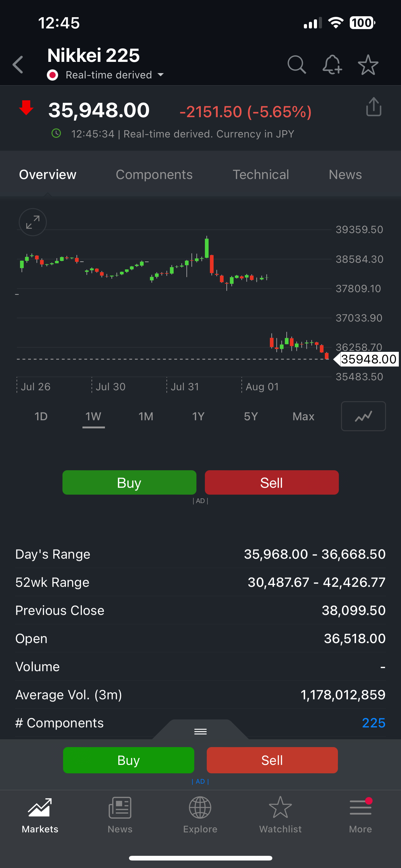Tap the Wi-Fi icon in status bar

(336, 22)
